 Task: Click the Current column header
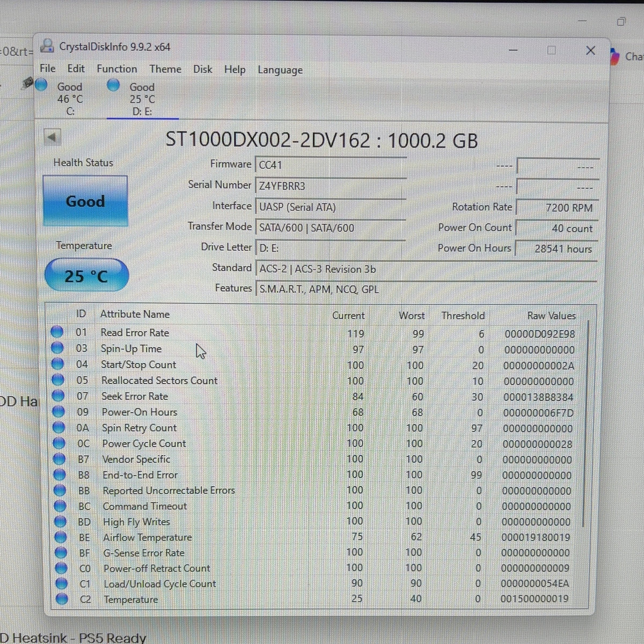[348, 316]
